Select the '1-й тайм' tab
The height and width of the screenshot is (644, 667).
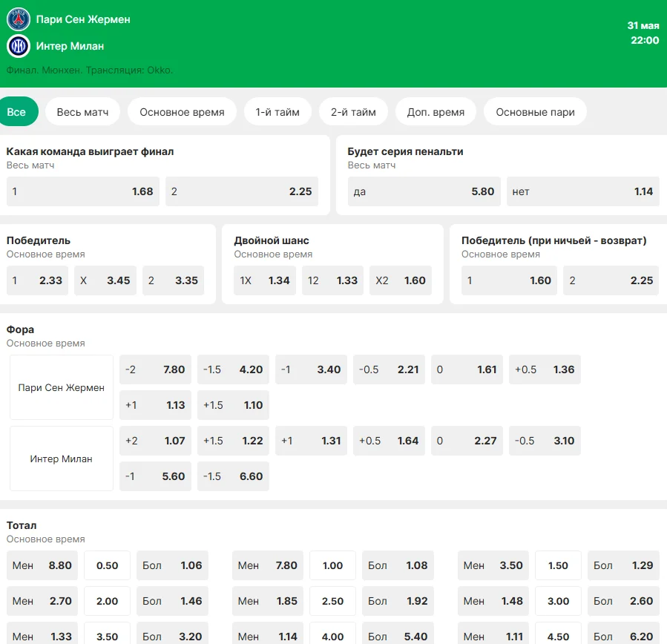click(x=277, y=112)
